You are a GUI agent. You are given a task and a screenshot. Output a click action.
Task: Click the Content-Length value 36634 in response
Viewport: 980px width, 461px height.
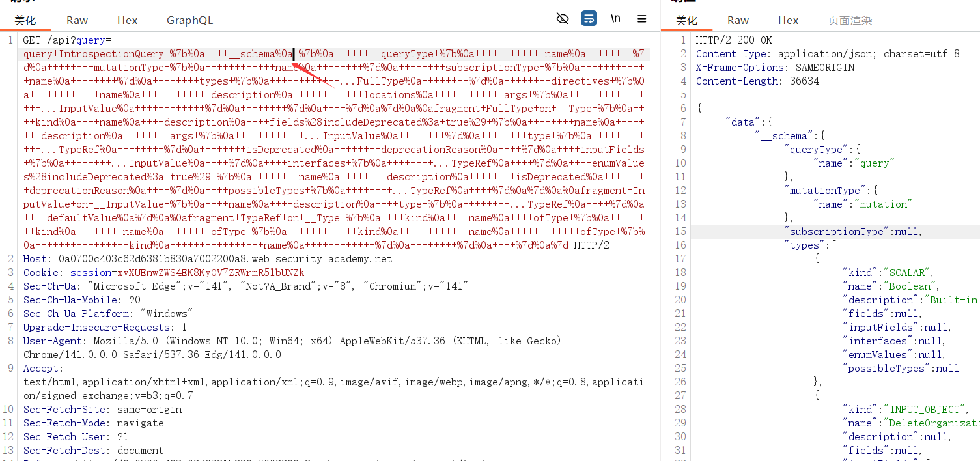point(802,81)
